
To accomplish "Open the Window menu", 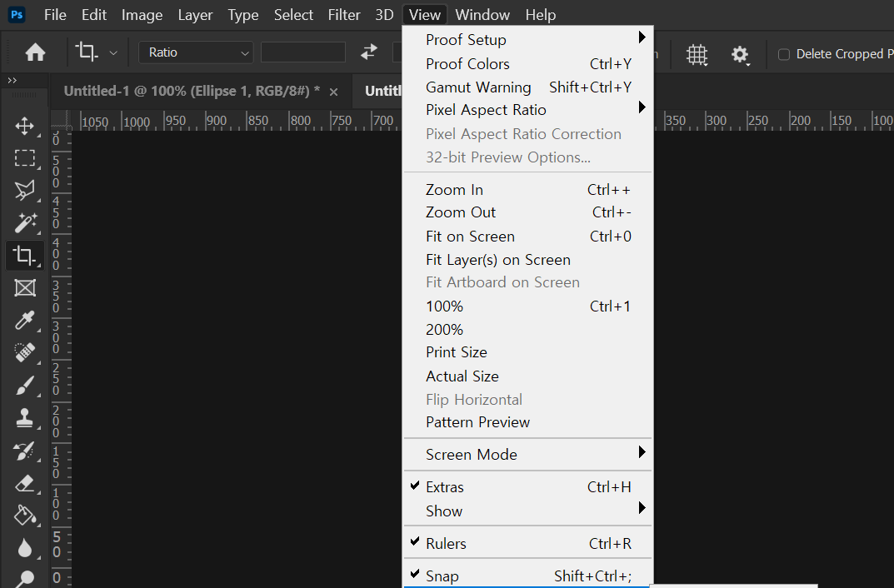I will 482,15.
